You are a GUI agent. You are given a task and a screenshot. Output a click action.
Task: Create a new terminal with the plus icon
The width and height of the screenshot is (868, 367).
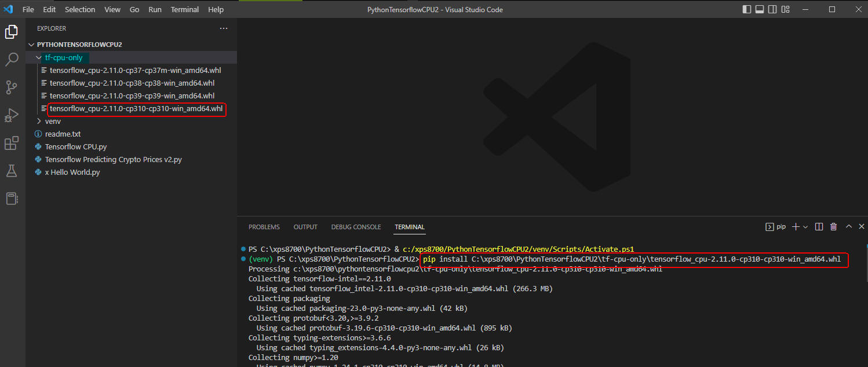tap(796, 227)
